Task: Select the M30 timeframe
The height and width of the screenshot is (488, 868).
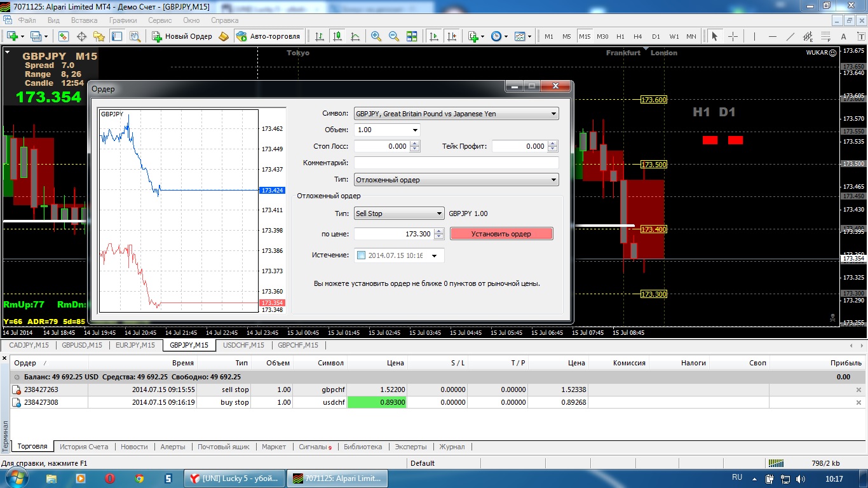Action: (602, 36)
